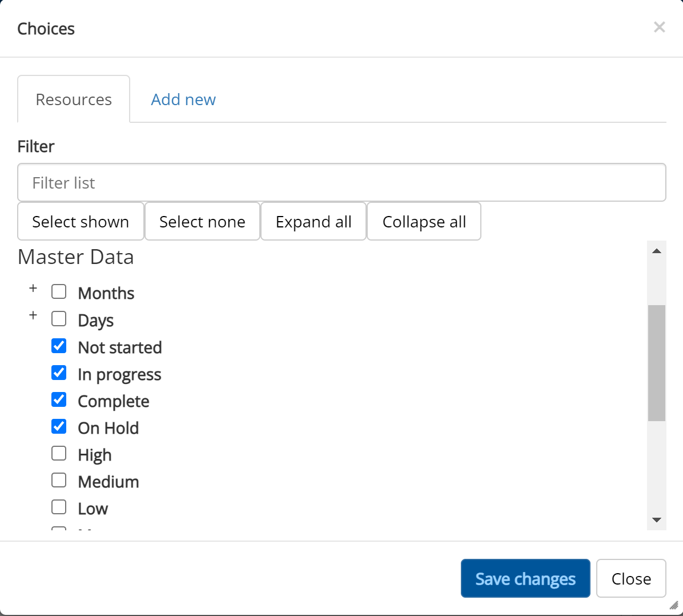Image resolution: width=683 pixels, height=616 pixels.
Task: Check the Months checkbox
Action: 59,292
